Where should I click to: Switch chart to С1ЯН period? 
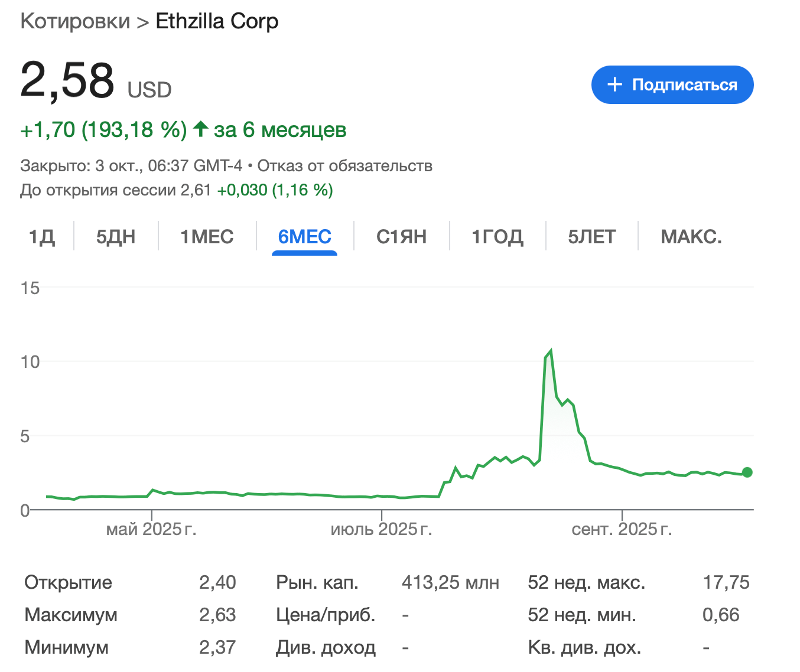coord(401,237)
